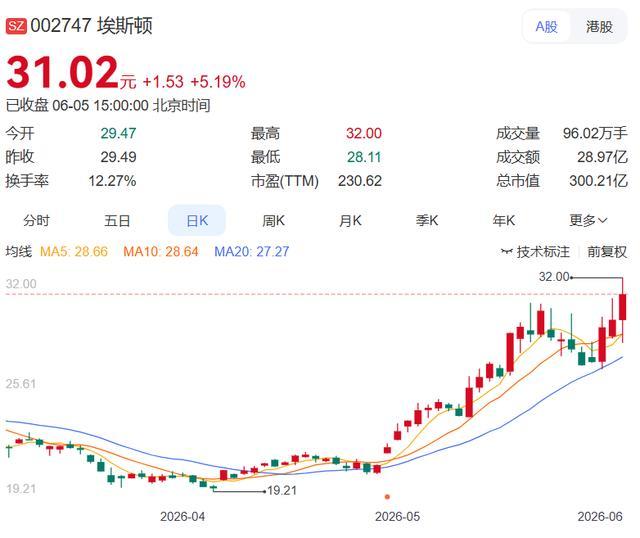Click the 今开 value 29.47
Image resolution: width=640 pixels, height=538 pixels.
pos(118,133)
